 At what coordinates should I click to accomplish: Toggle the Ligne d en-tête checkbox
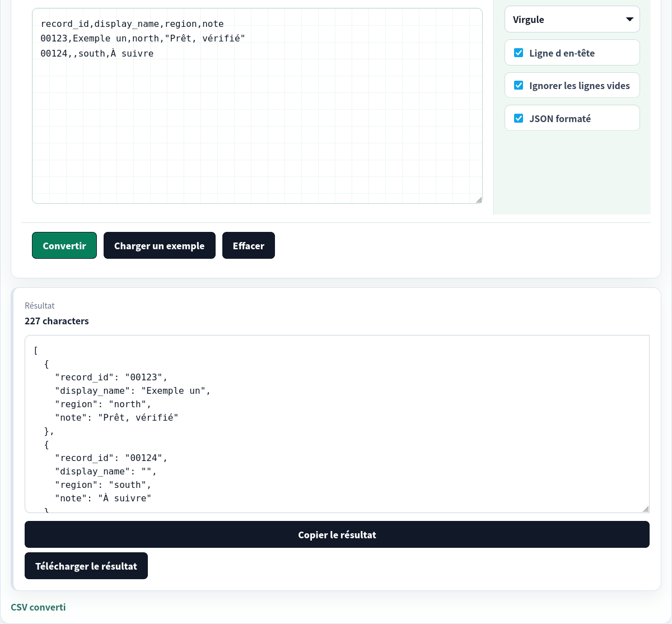click(519, 53)
